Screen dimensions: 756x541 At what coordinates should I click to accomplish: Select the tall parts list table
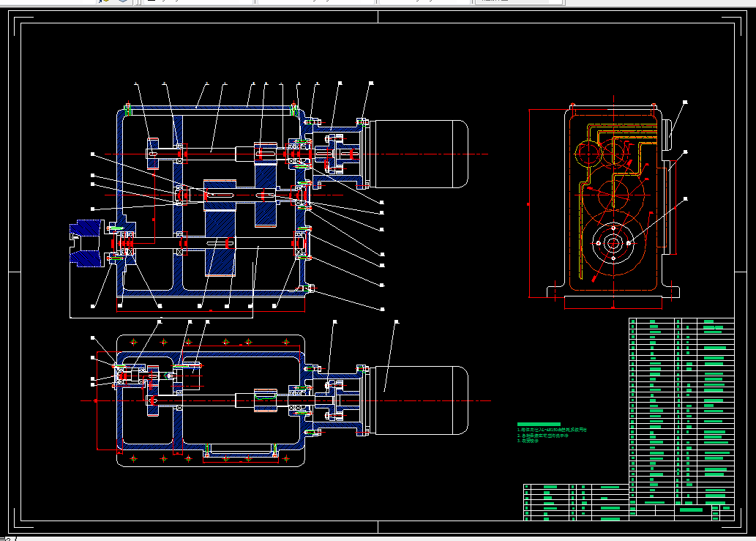click(682, 411)
